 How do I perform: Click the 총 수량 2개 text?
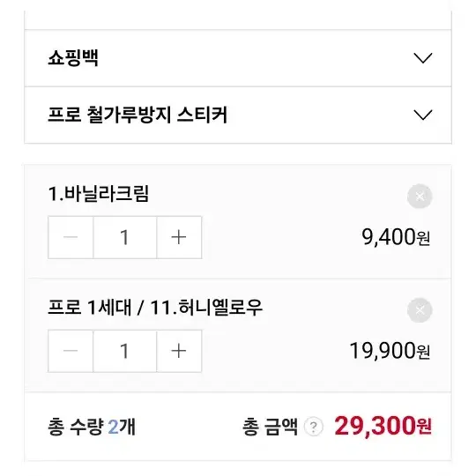click(92, 427)
